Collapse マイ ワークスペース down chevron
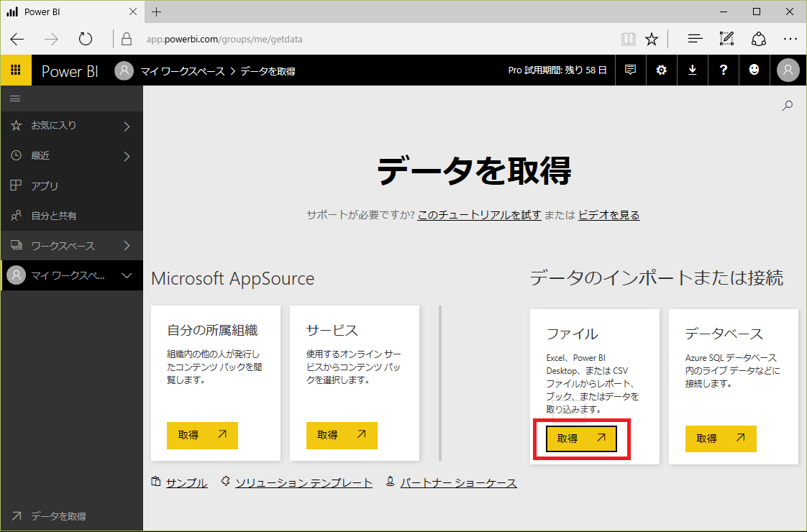Image resolution: width=807 pixels, height=532 pixels. pyautogui.click(x=127, y=276)
